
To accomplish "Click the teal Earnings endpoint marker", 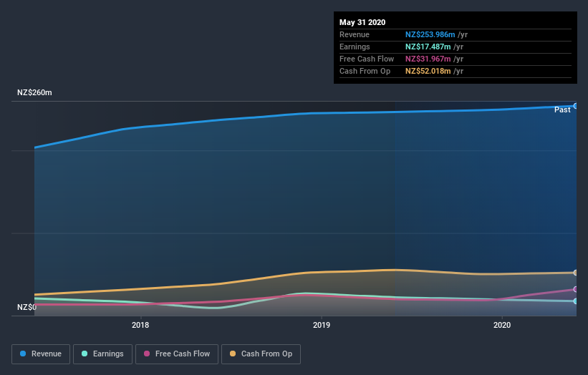I will pos(576,301).
